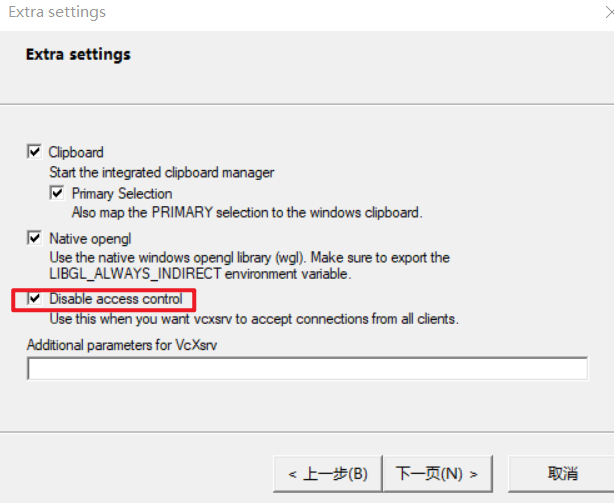Untick the Clipboard checkbox box
The height and width of the screenshot is (503, 614).
point(34,151)
